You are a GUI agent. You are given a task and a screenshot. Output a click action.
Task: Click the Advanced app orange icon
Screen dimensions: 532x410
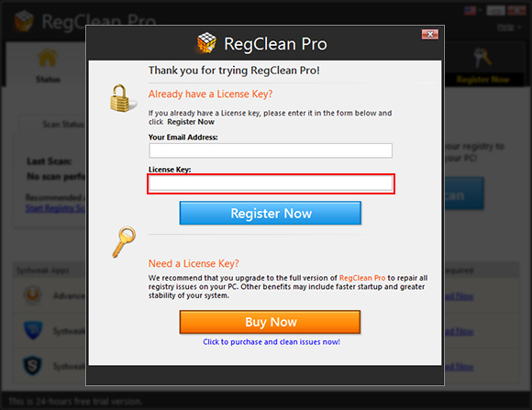point(33,294)
